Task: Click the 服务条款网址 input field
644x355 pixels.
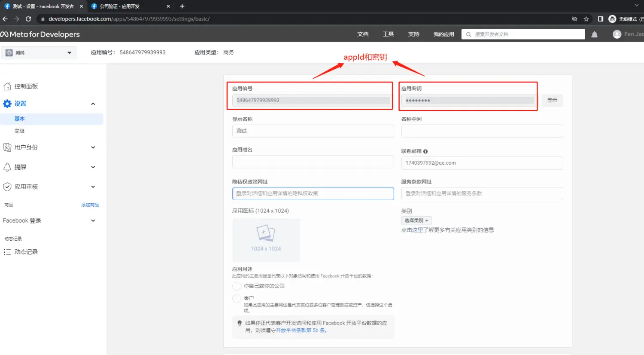Action: pyautogui.click(x=482, y=193)
